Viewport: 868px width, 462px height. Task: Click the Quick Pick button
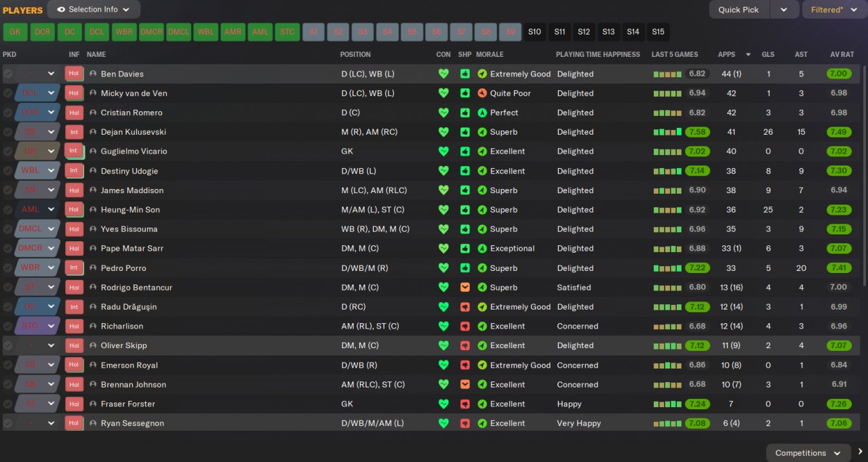pyautogui.click(x=739, y=9)
